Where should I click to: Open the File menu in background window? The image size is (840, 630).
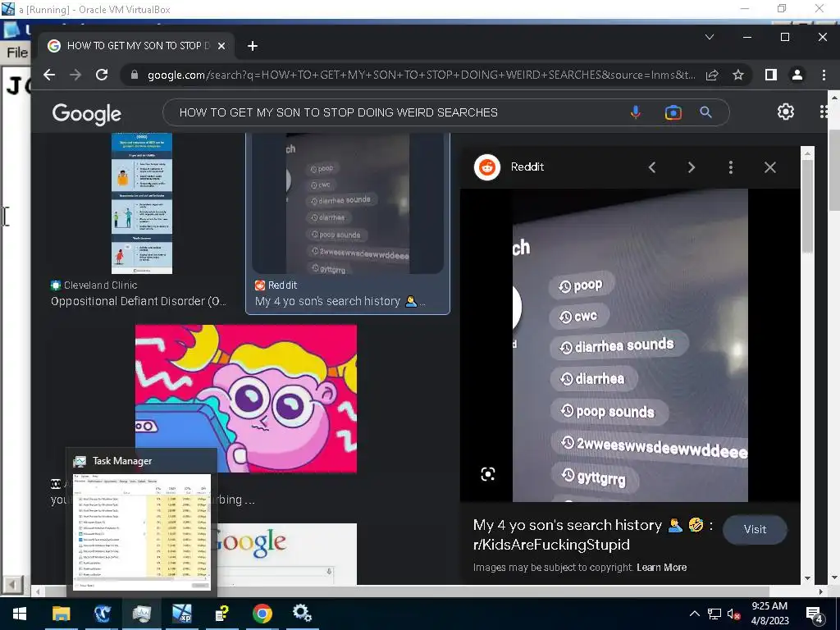point(16,52)
